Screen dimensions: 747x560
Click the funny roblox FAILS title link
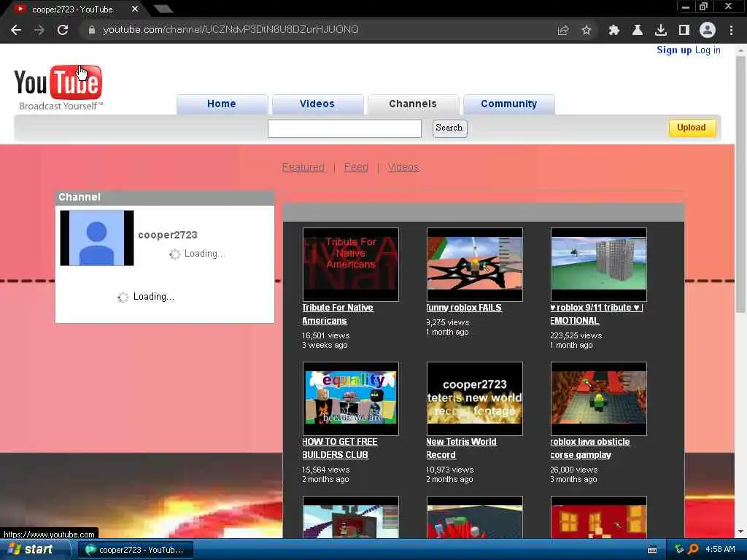(x=464, y=308)
